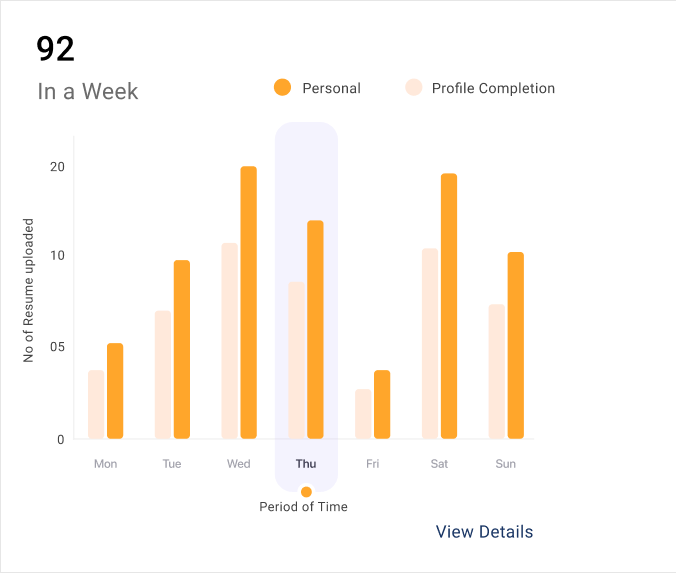
Task: Open the View Details link
Action: (x=484, y=532)
